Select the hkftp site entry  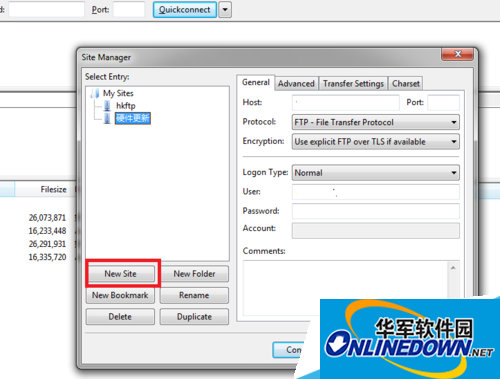[x=126, y=106]
